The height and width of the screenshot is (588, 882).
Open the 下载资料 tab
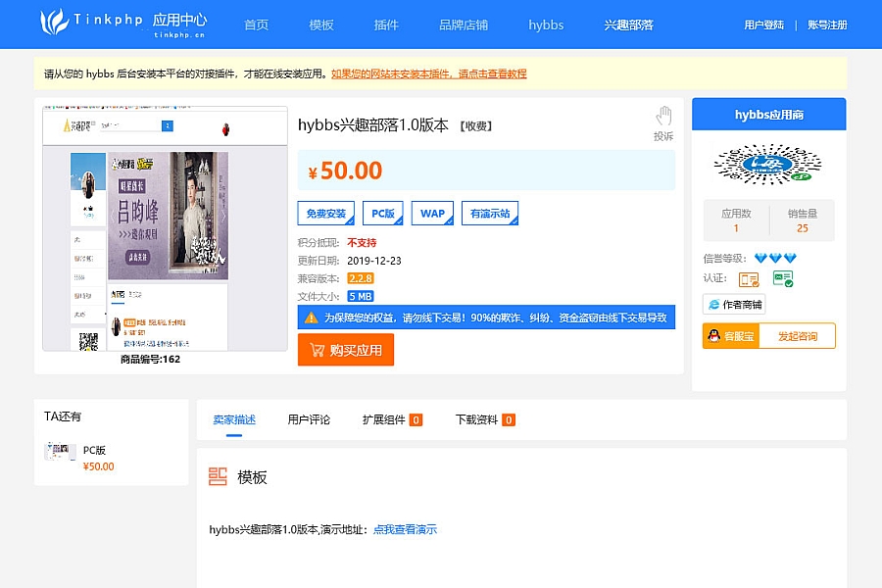485,419
